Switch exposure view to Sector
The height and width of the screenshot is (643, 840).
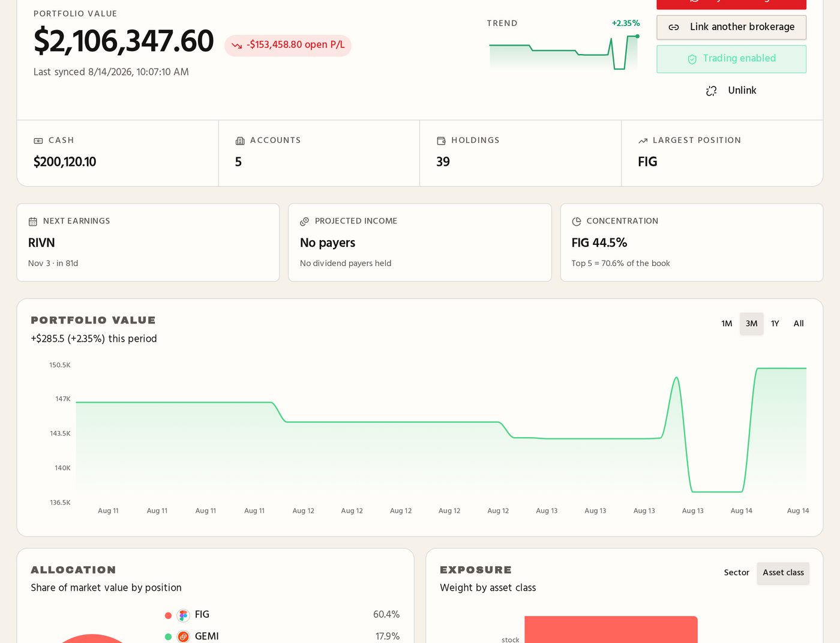736,573
